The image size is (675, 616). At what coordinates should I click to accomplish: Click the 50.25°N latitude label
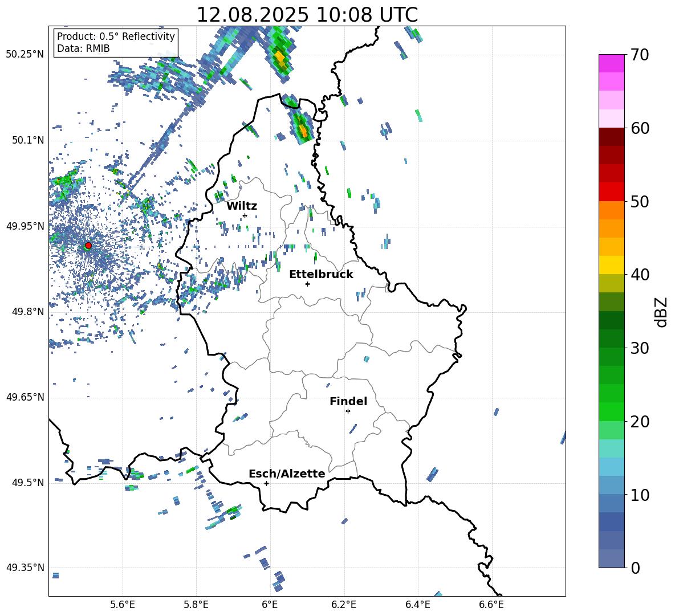[25, 55]
